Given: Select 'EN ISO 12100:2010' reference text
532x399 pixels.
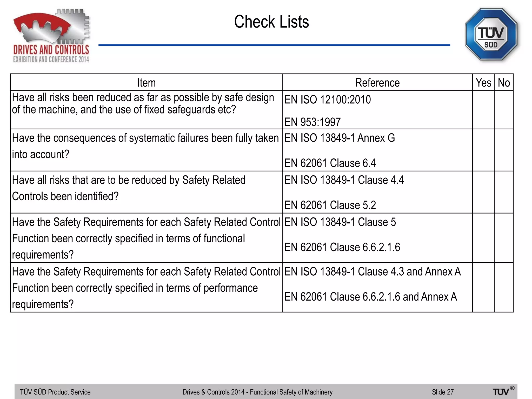Looking at the screenshot, I should pos(328,100).
